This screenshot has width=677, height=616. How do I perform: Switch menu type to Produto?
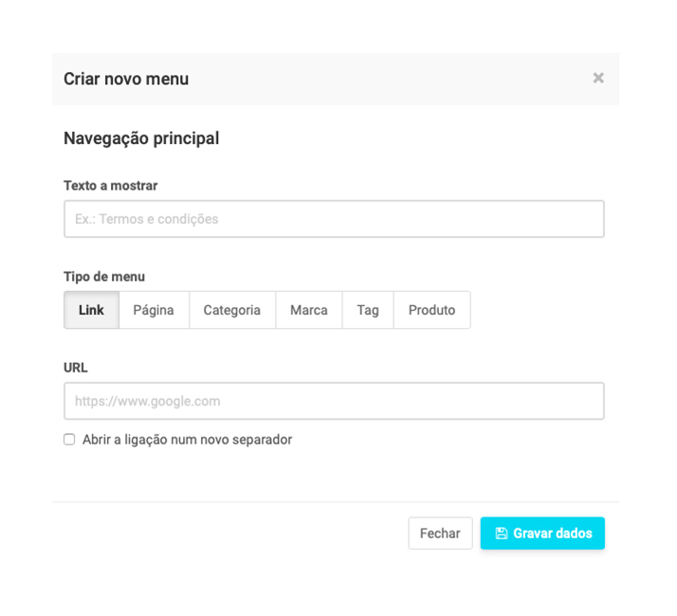(431, 310)
